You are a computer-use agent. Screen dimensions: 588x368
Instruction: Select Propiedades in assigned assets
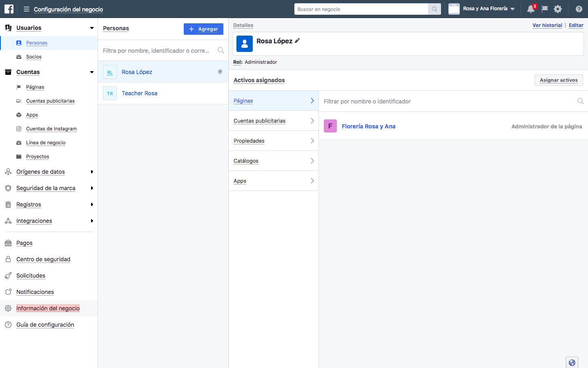274,141
